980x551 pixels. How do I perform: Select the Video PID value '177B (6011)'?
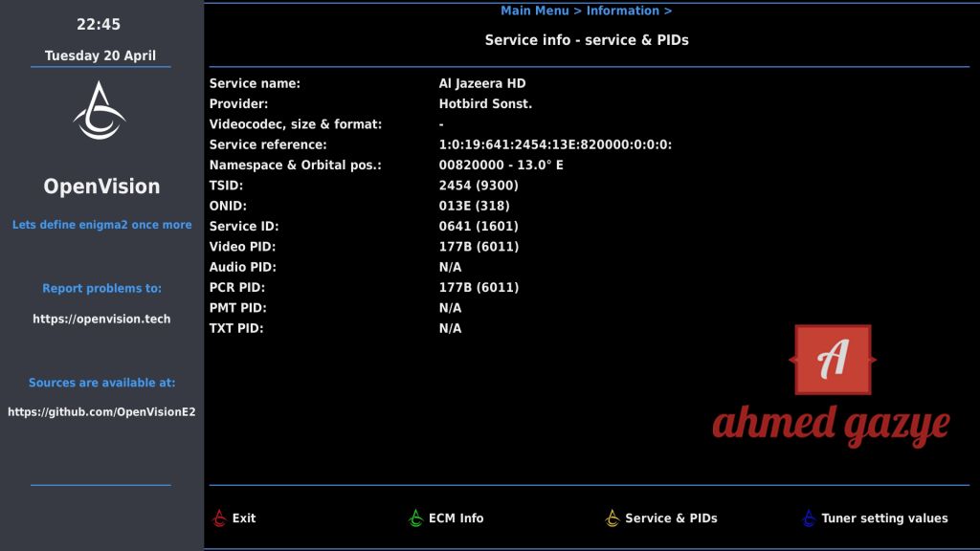(479, 247)
